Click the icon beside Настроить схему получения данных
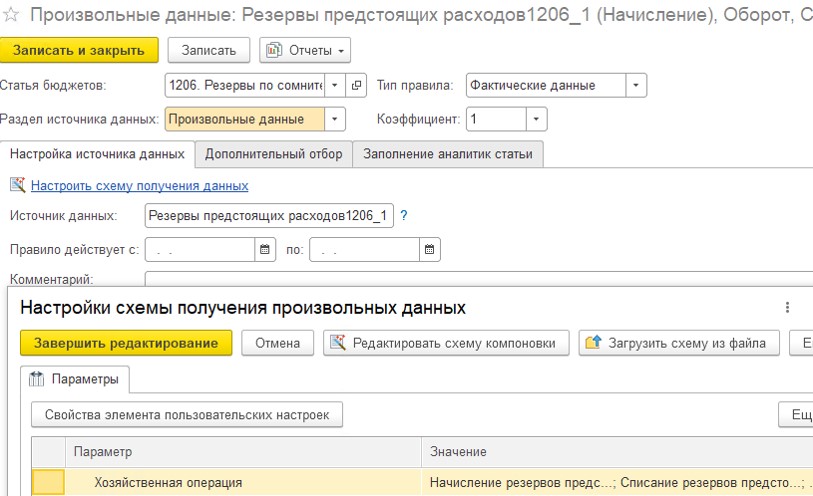This screenshot has width=813, height=496. (18, 185)
